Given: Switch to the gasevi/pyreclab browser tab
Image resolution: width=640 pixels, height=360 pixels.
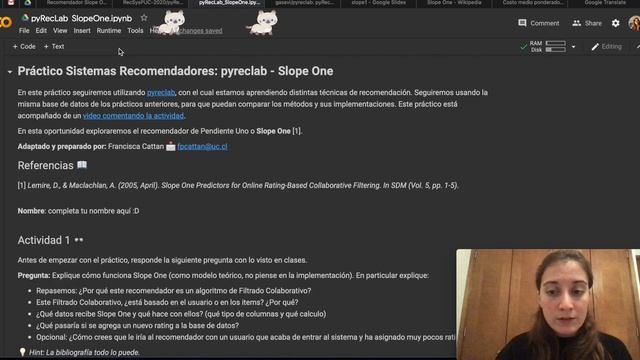Looking at the screenshot, I should click(x=304, y=3).
